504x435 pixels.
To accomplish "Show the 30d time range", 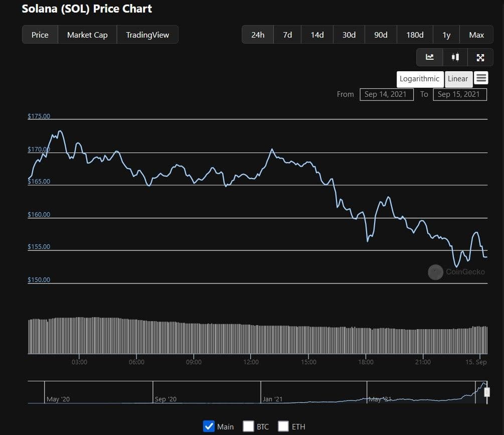I will (349, 35).
